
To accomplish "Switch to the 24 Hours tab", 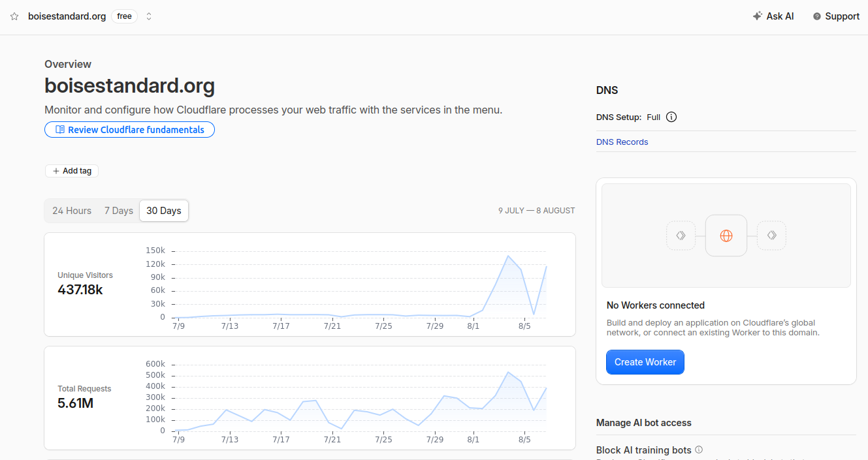I will (x=72, y=211).
